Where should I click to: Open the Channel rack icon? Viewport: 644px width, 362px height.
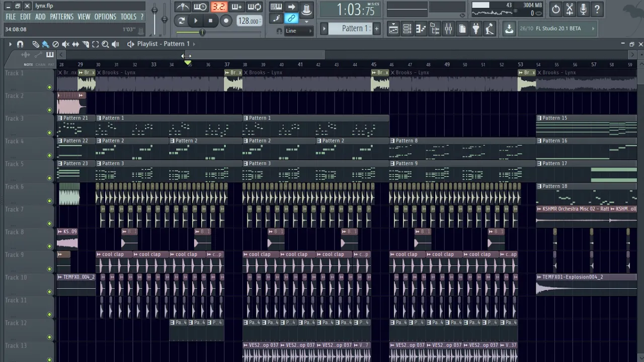(x=408, y=29)
